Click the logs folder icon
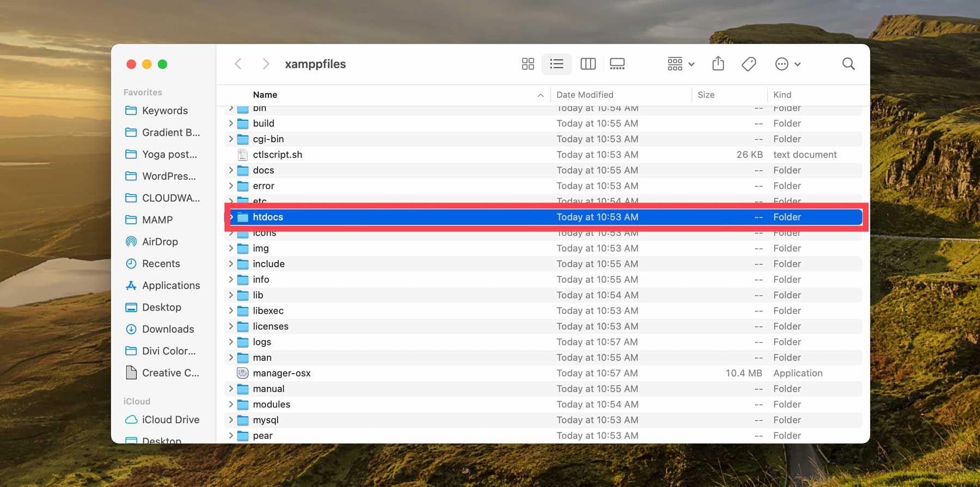 tap(243, 342)
